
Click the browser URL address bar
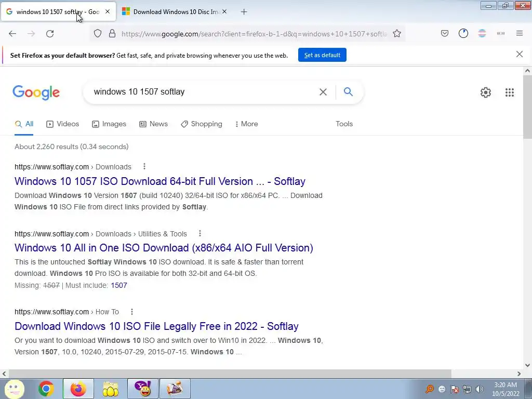coord(254,34)
